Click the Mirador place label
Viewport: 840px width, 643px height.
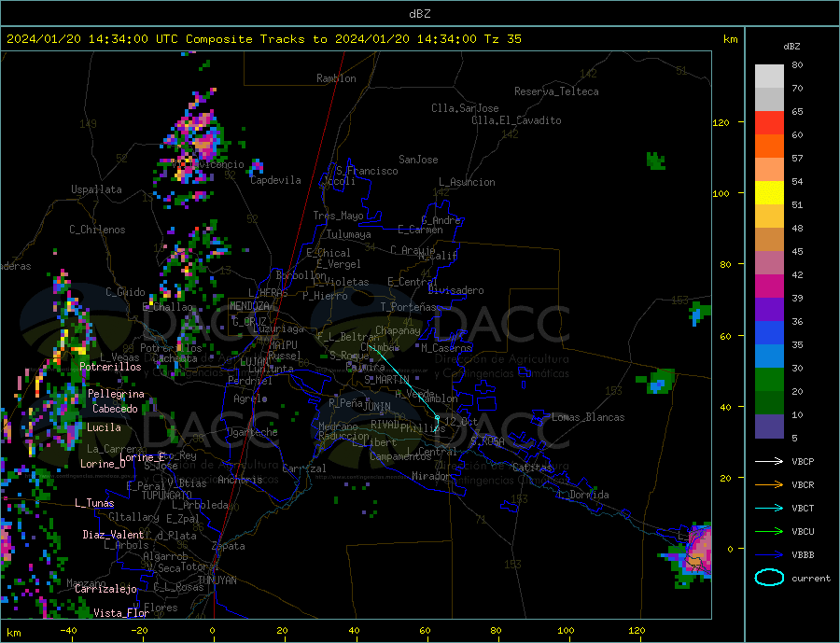[x=431, y=476]
